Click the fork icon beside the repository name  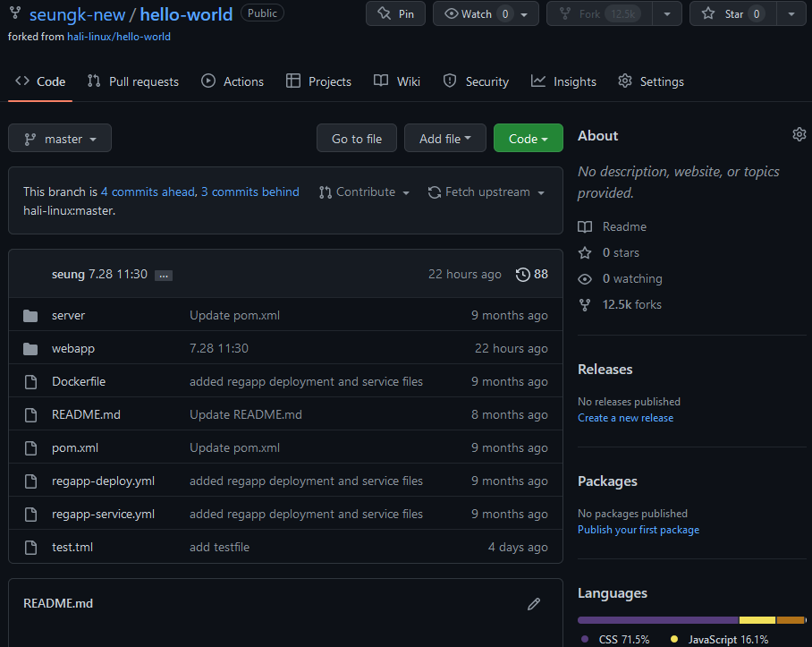(15, 13)
